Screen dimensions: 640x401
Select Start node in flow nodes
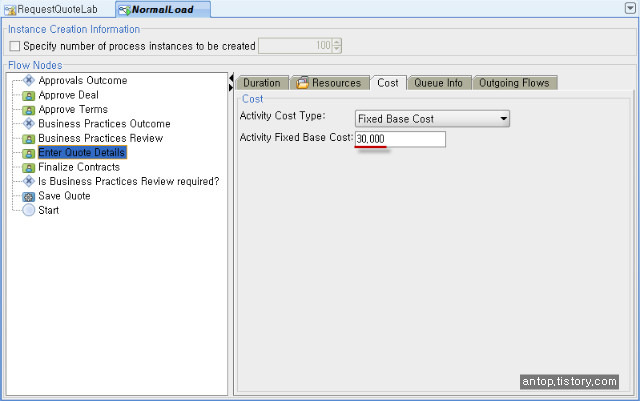[49, 210]
